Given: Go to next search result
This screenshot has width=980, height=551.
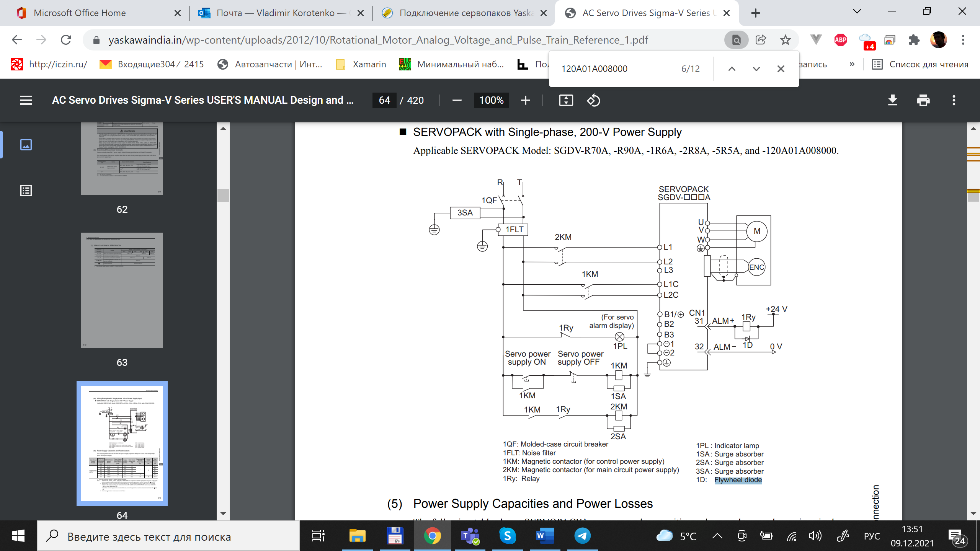Looking at the screenshot, I should coord(756,69).
